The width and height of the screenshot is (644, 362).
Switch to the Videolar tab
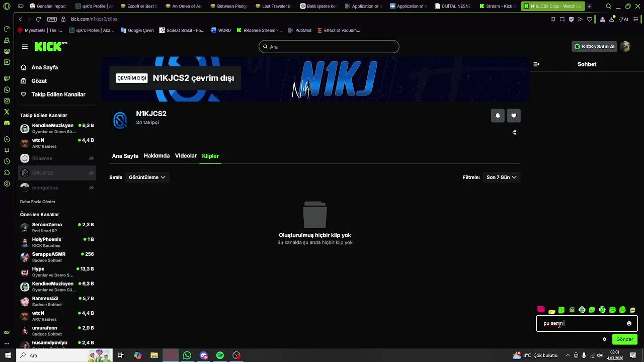pos(186,156)
